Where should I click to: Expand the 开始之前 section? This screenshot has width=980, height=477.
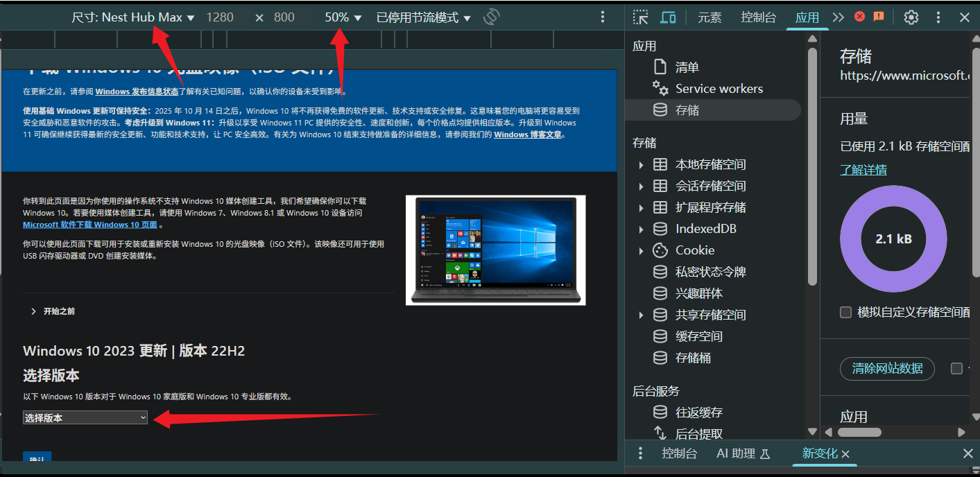(53, 311)
